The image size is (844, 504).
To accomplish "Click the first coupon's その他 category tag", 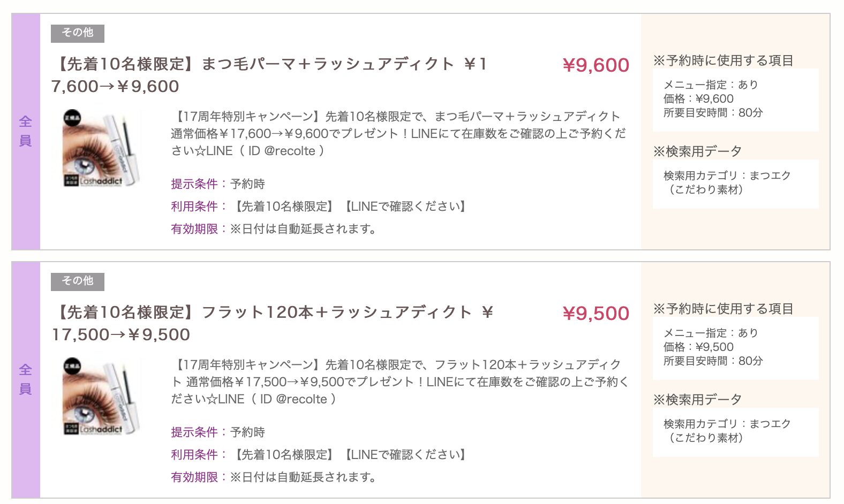I will (78, 33).
